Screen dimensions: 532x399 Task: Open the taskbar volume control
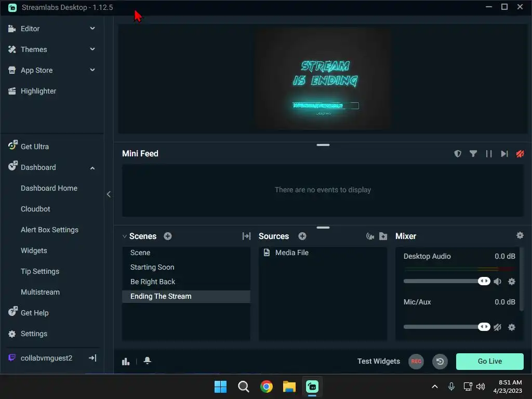(481, 387)
